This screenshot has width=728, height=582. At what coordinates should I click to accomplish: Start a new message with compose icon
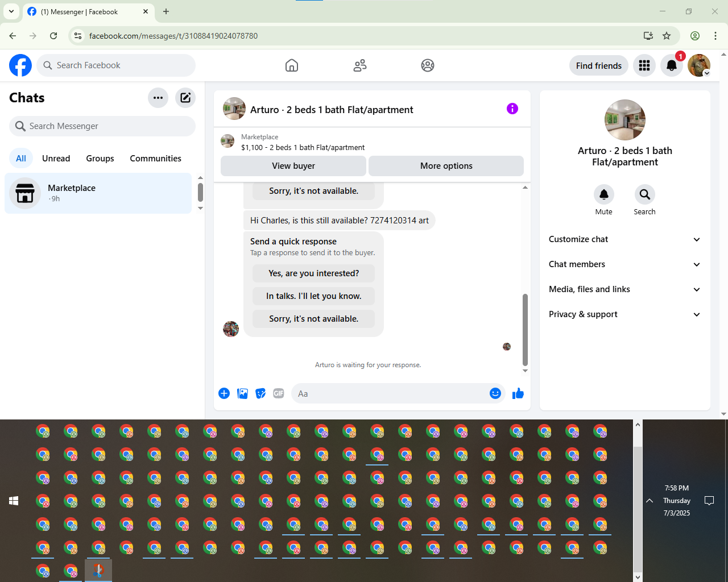(185, 98)
